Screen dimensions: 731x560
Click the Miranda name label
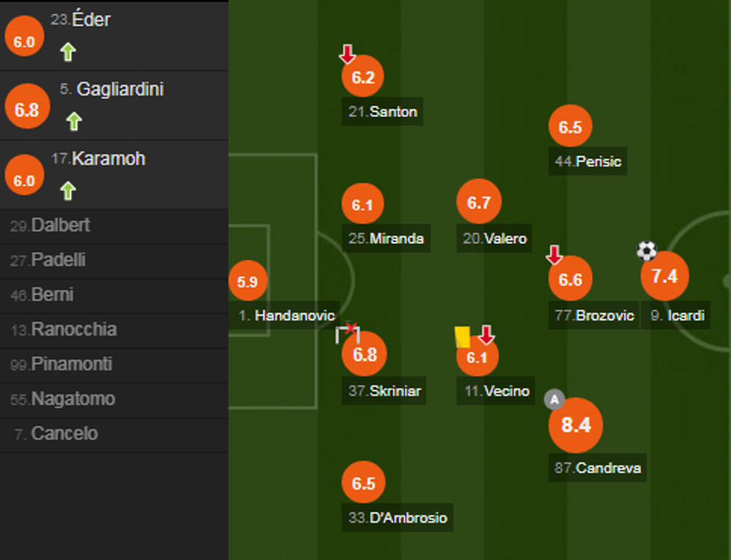pyautogui.click(x=396, y=239)
